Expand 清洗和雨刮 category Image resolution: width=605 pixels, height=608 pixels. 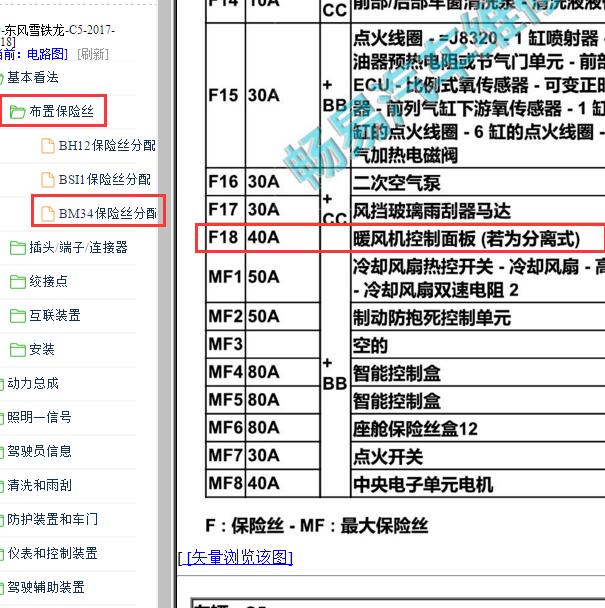click(39, 485)
